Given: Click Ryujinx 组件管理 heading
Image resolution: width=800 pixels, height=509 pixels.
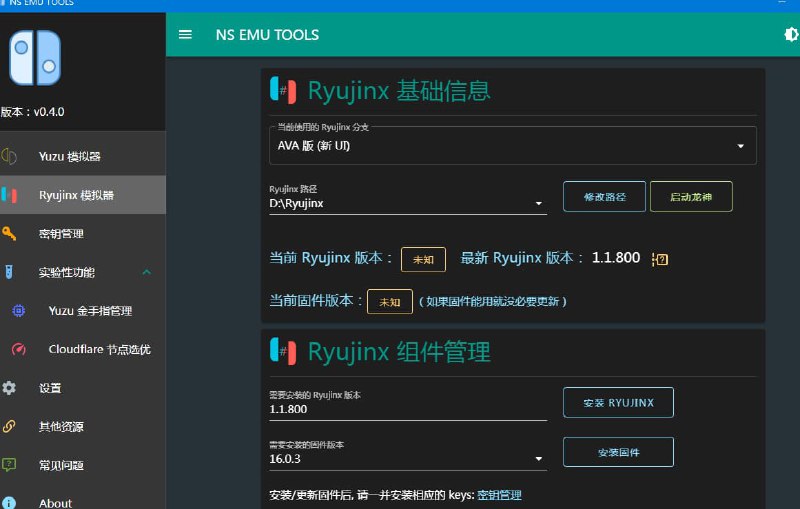Looking at the screenshot, I should coord(399,352).
